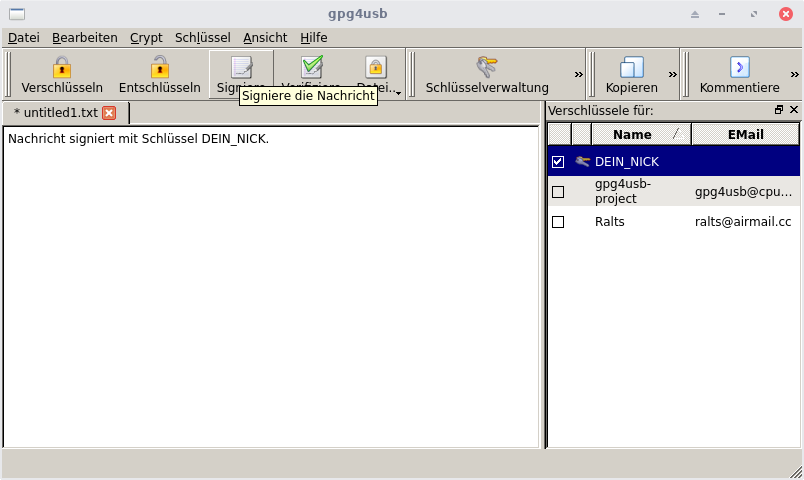Open Schlüsselverwaltung key manager

pyautogui.click(x=487, y=74)
